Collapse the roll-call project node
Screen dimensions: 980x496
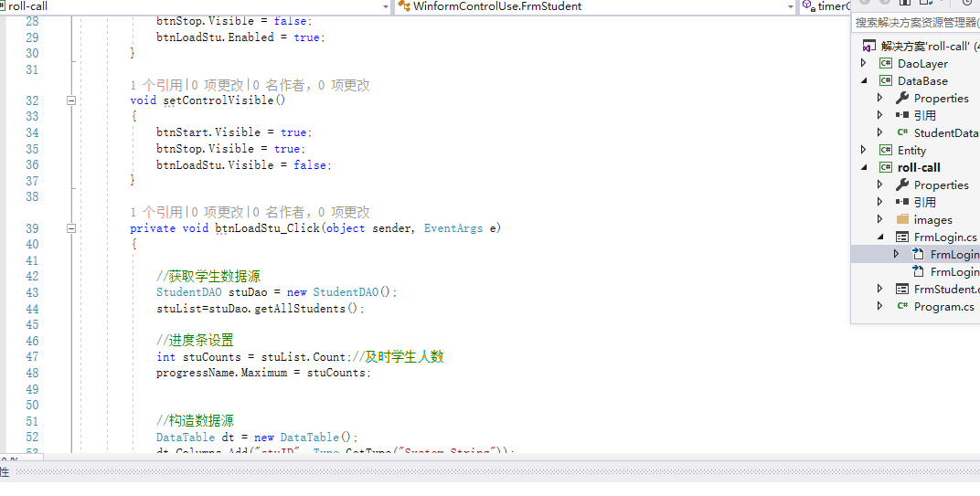[x=864, y=167]
